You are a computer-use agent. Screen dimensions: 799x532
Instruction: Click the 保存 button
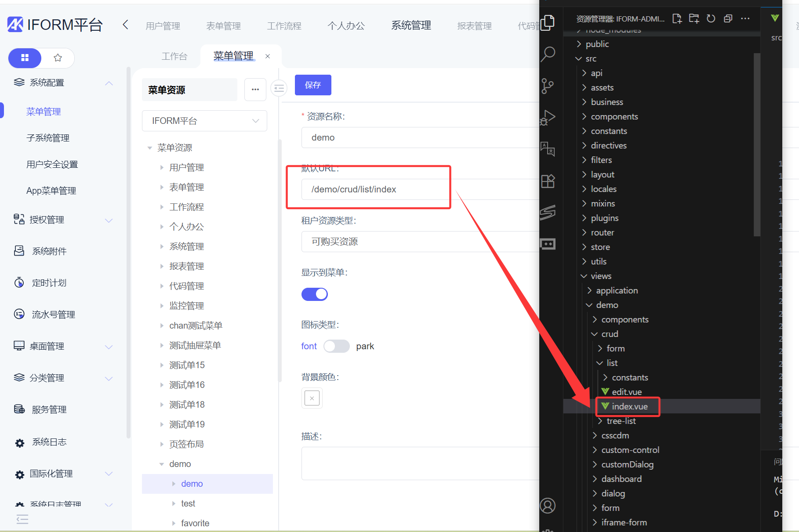coord(312,85)
